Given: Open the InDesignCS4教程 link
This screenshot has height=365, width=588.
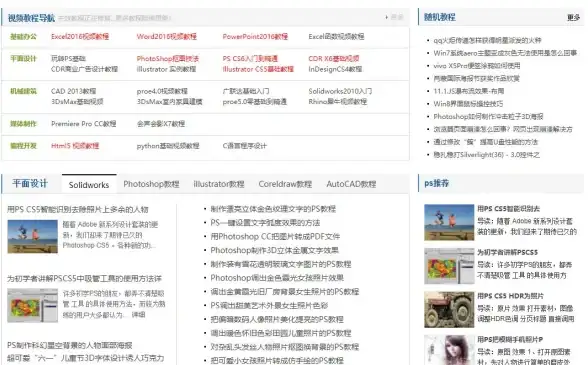Looking at the screenshot, I should (x=335, y=69).
